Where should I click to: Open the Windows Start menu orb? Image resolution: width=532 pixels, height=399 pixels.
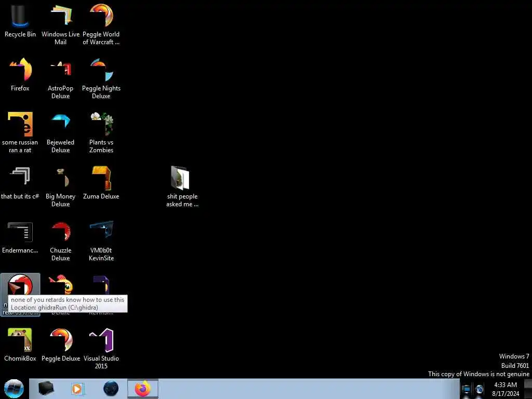[x=14, y=389]
